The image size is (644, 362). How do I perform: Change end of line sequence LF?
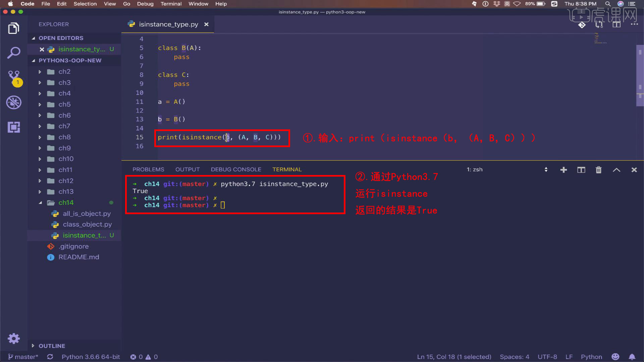[x=569, y=357]
